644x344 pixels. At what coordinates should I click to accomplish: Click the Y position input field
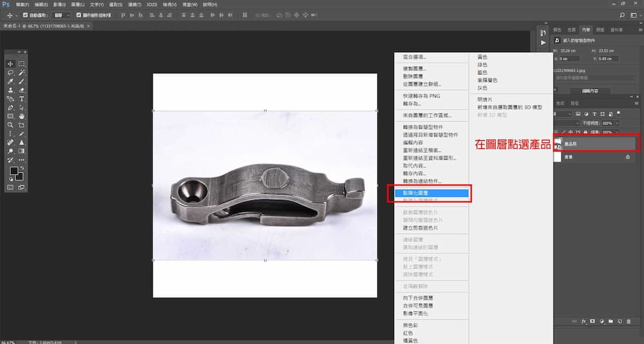(609, 59)
